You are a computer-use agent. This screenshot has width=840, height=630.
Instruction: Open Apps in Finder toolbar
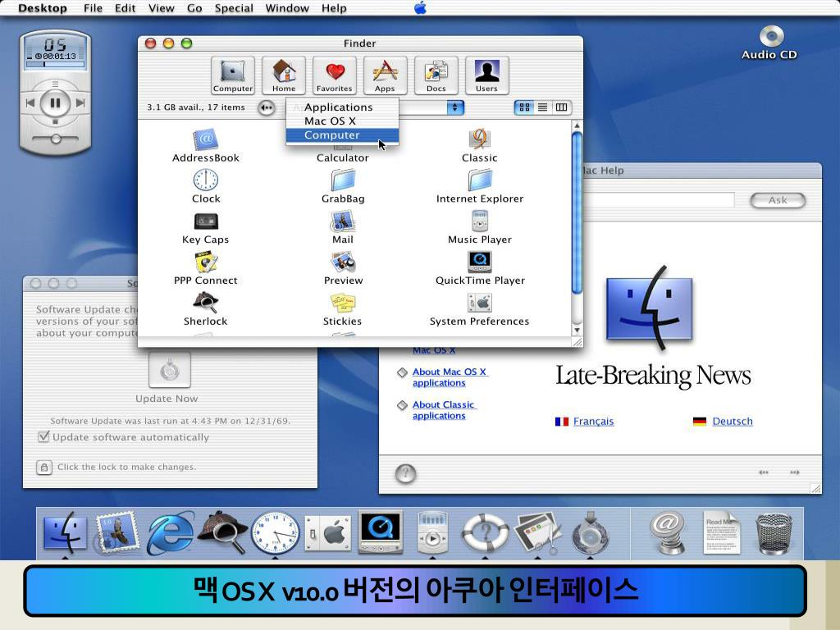click(x=385, y=75)
